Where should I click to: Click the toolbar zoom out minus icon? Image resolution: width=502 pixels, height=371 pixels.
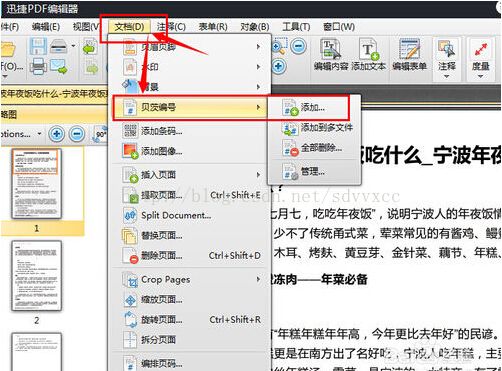click(299, 46)
